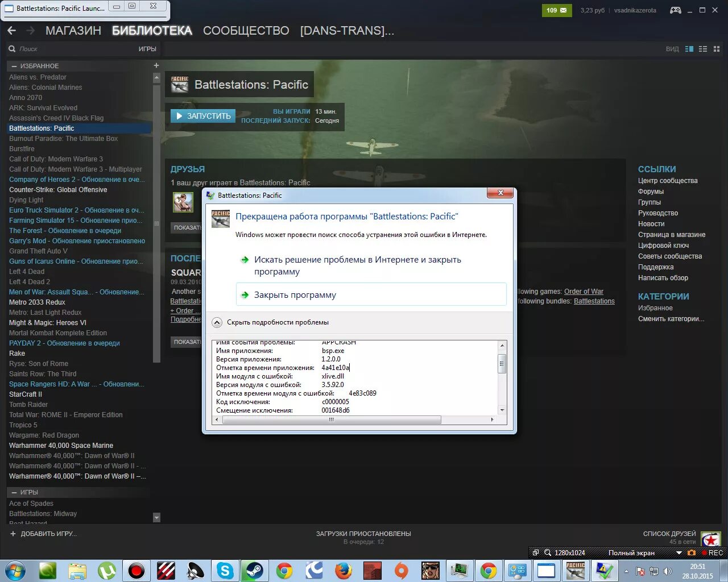Open the Store page link
The width and height of the screenshot is (728, 582).
(x=672, y=235)
